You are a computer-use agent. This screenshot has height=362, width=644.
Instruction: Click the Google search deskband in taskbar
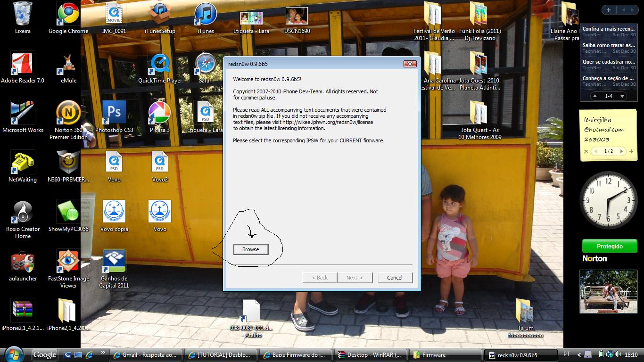click(45, 354)
